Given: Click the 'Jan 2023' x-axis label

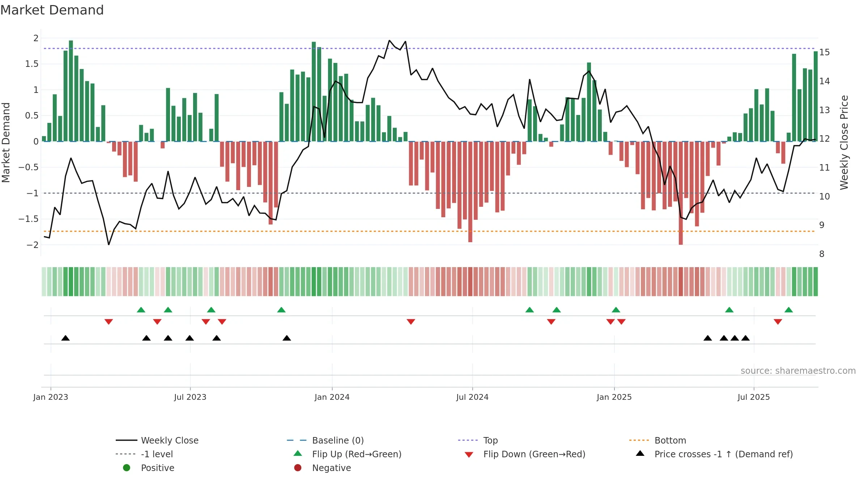Looking at the screenshot, I should click(x=51, y=397).
